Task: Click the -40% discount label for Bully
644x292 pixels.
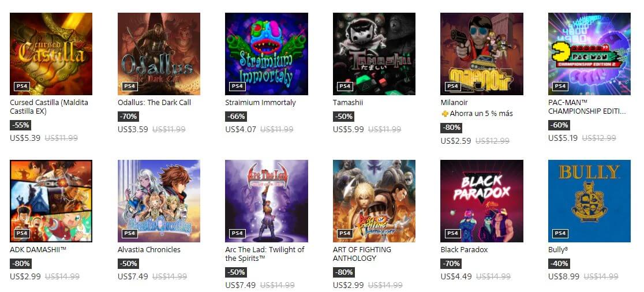Action: tap(559, 264)
